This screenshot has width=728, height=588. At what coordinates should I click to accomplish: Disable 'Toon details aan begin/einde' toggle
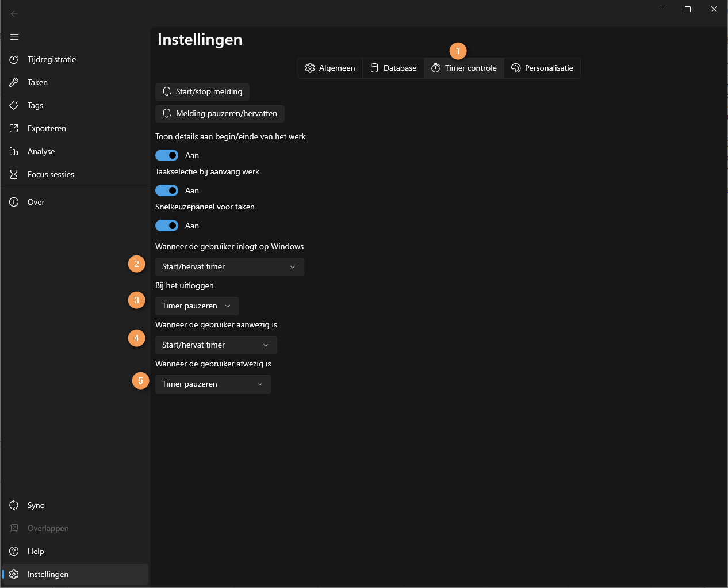click(x=167, y=155)
